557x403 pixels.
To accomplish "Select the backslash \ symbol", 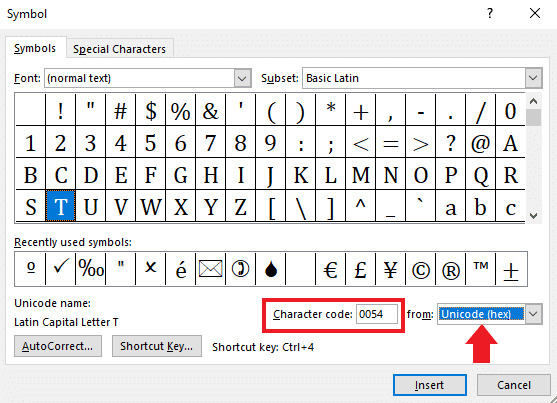I will click(301, 205).
